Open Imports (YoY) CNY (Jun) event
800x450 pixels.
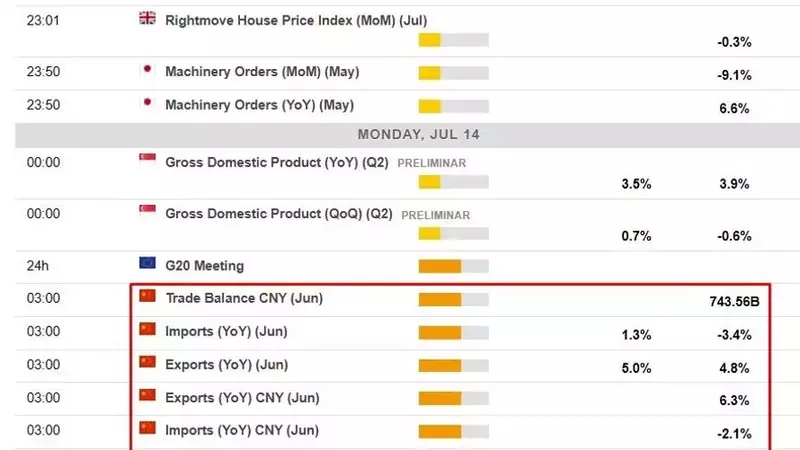pos(242,431)
